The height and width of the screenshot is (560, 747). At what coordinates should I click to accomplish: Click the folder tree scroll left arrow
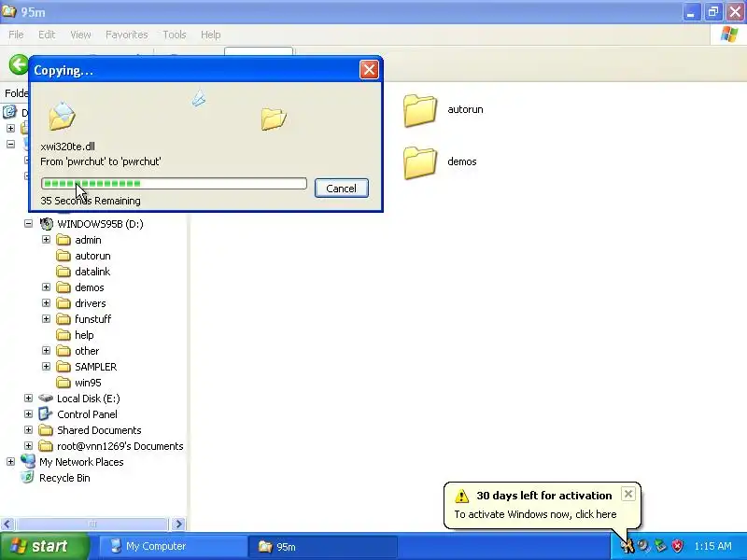click(x=7, y=525)
